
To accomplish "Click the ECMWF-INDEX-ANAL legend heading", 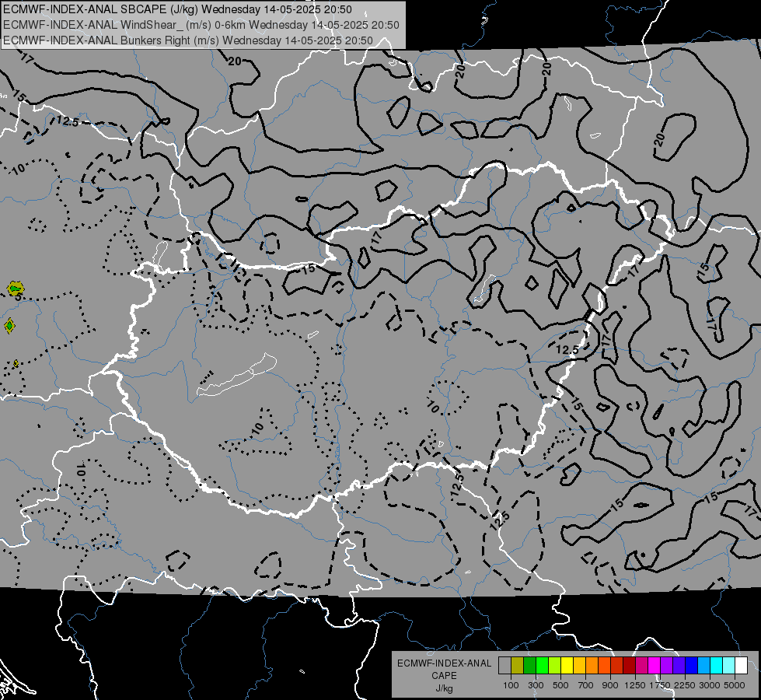I will click(444, 663).
